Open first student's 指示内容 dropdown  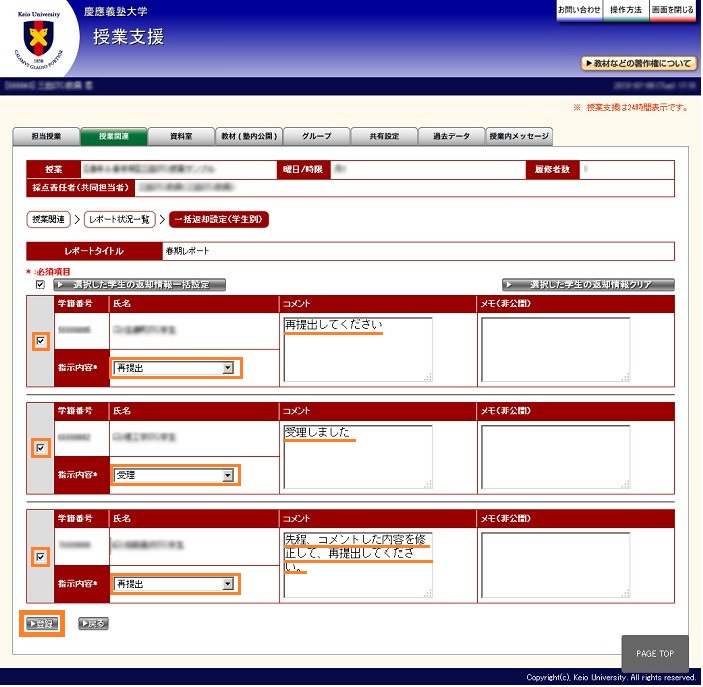click(x=176, y=368)
